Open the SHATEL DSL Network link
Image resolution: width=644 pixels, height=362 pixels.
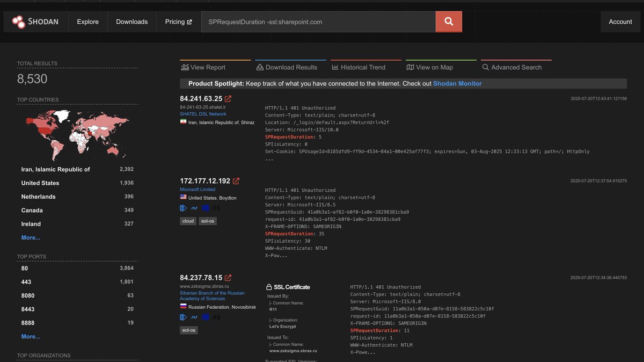[202, 113]
